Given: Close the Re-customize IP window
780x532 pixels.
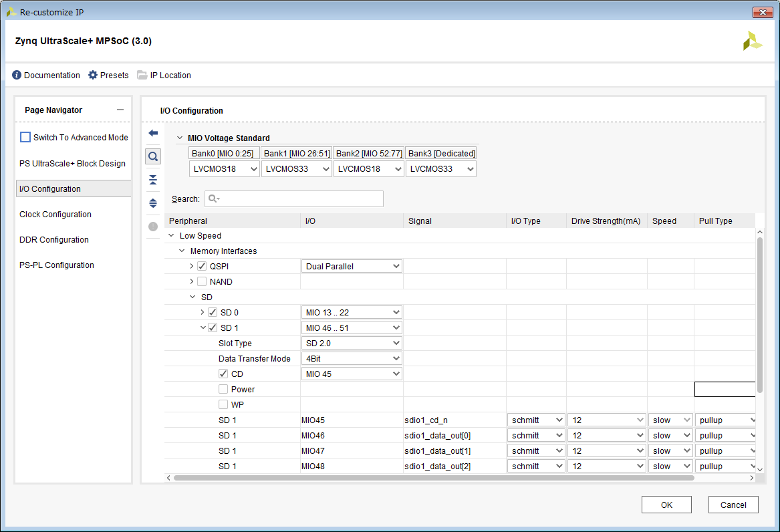Looking at the screenshot, I should (762, 12).
